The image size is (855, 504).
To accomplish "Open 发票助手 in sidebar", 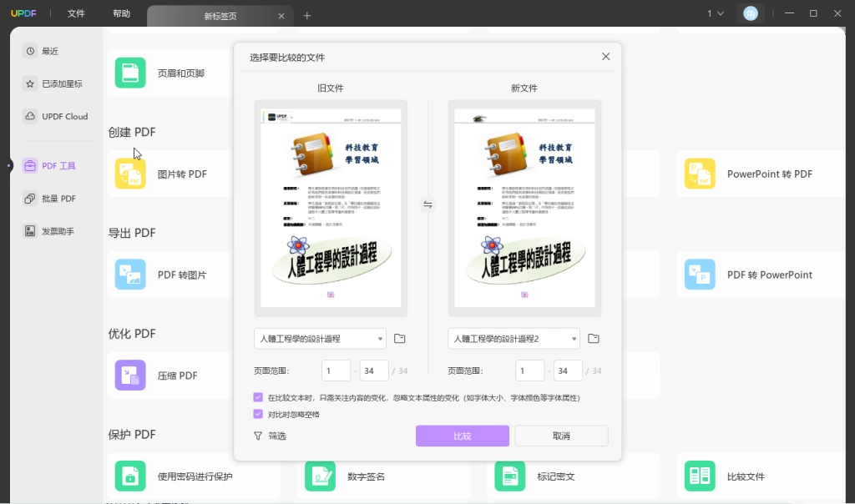I will (x=49, y=231).
